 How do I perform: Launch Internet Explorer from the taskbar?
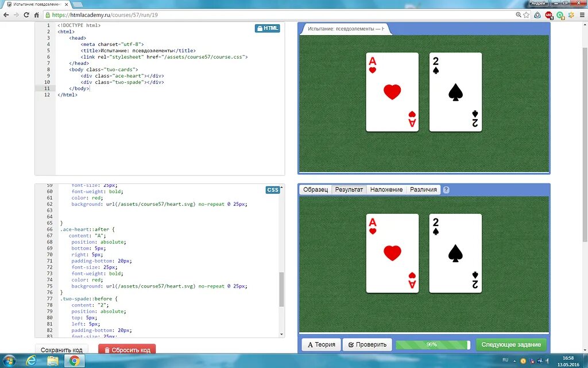[x=32, y=361]
